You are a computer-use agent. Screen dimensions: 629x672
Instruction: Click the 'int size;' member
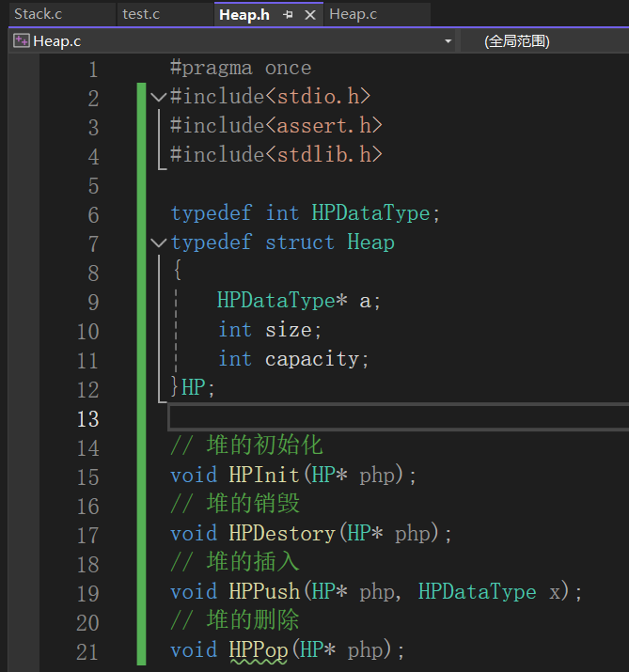(x=270, y=330)
